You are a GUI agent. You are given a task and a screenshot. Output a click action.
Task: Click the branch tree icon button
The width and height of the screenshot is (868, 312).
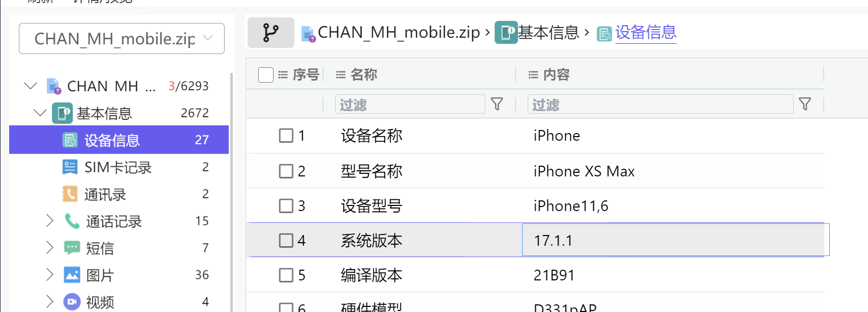270,33
